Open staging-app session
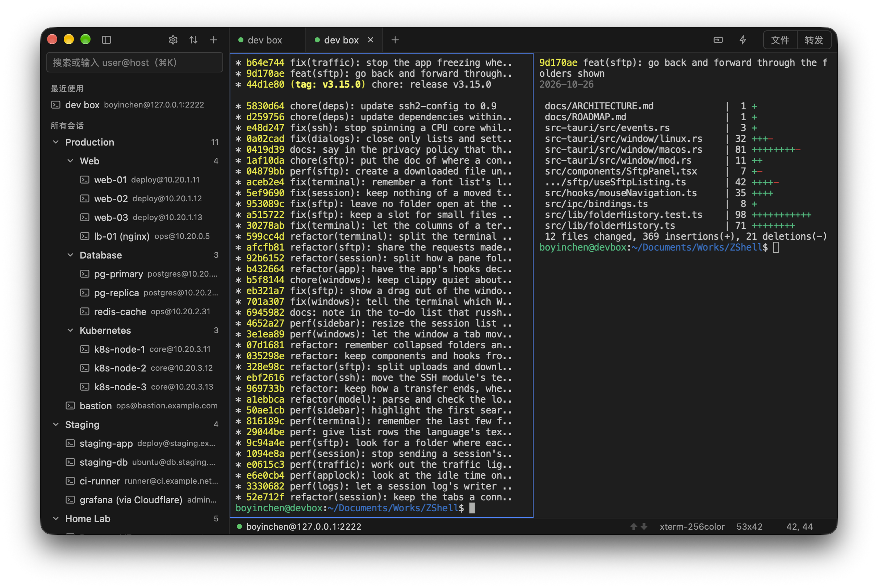The height and width of the screenshot is (588, 878). (135, 443)
